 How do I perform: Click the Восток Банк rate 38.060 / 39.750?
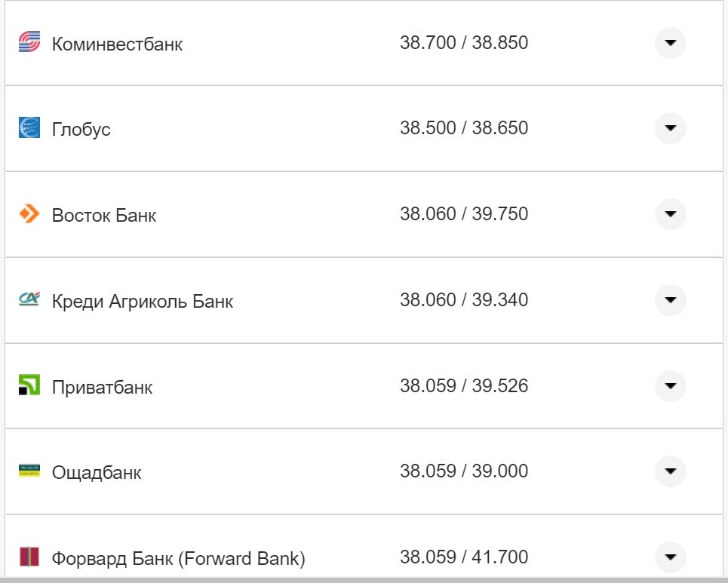point(463,214)
